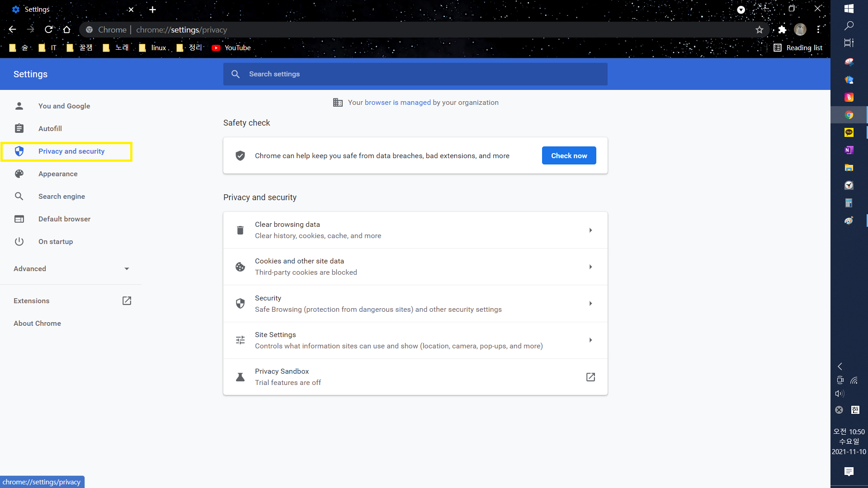Click the Clear browsing data trash icon

pyautogui.click(x=240, y=230)
